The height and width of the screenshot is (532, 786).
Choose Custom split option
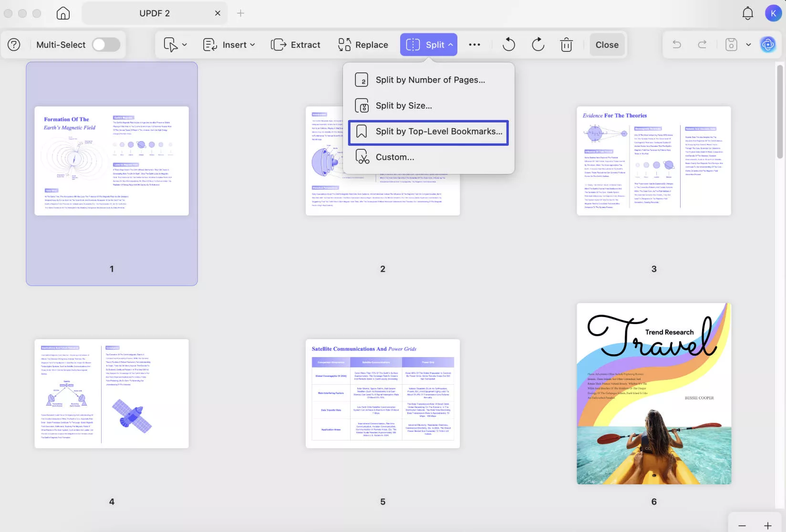[x=394, y=157]
